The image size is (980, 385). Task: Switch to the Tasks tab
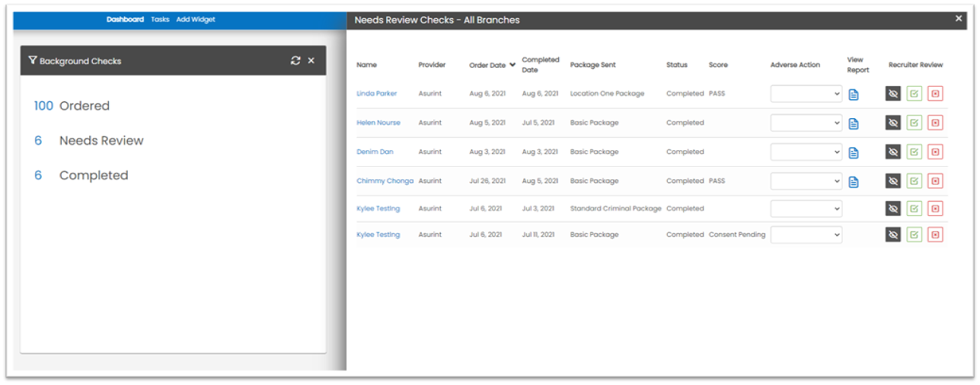(160, 20)
